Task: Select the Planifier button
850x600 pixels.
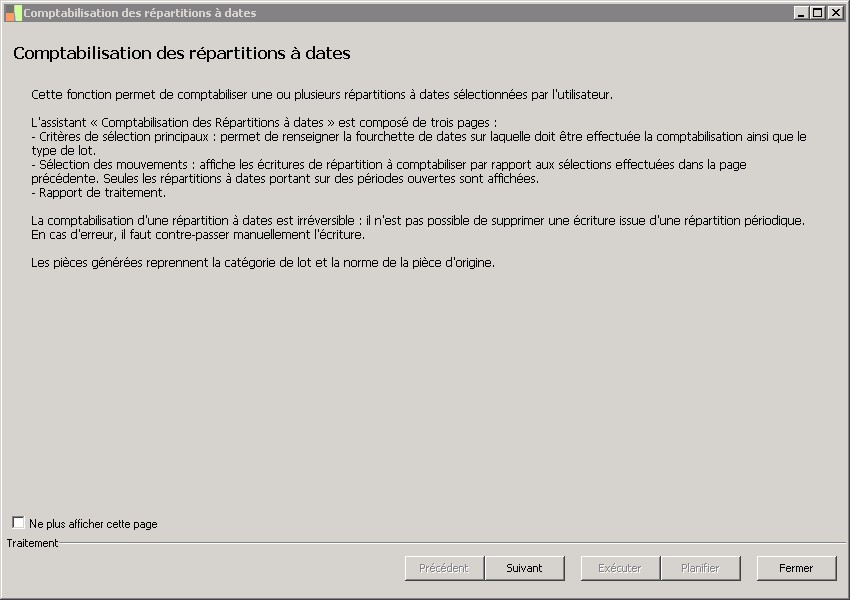Action: pos(700,568)
